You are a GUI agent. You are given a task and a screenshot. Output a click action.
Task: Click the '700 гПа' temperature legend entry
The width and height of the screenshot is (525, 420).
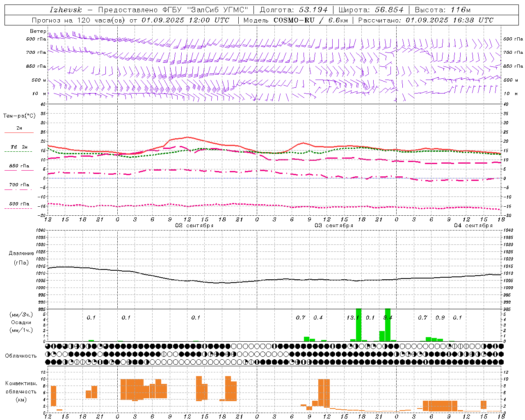click(19, 185)
